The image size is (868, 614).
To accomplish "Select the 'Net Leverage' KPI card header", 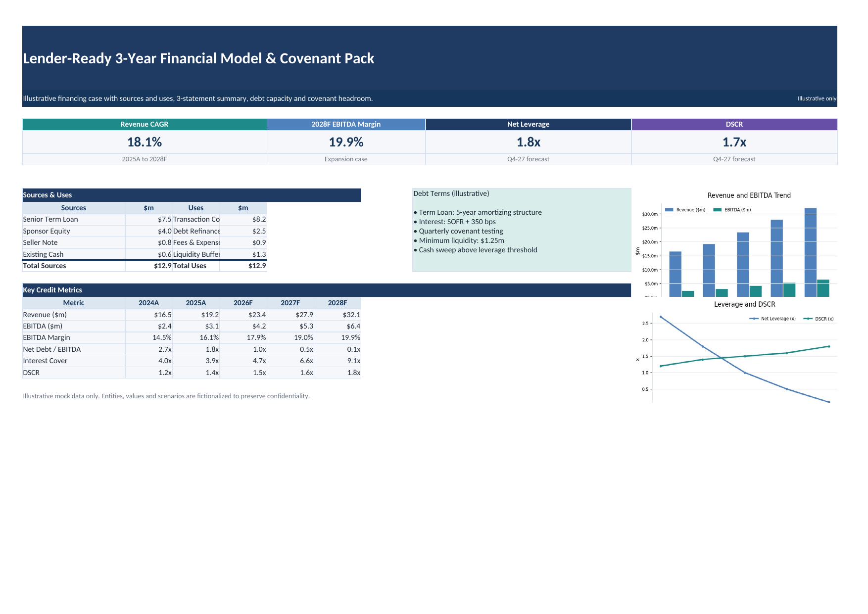I will 528,124.
